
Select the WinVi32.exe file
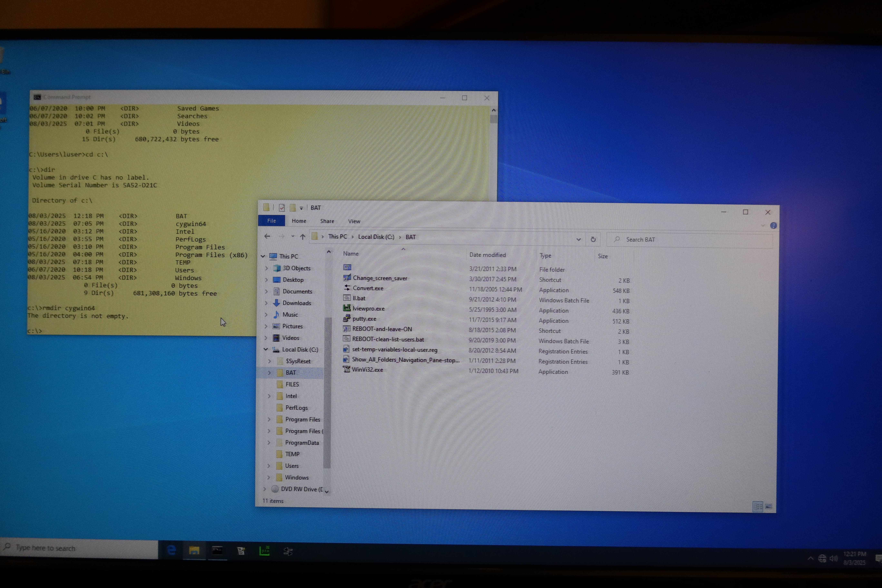pos(367,369)
